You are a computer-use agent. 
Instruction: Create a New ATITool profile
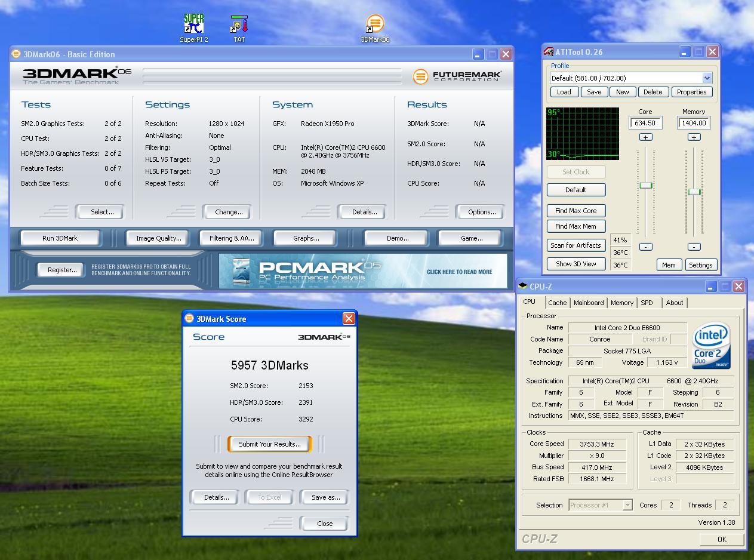click(x=623, y=92)
